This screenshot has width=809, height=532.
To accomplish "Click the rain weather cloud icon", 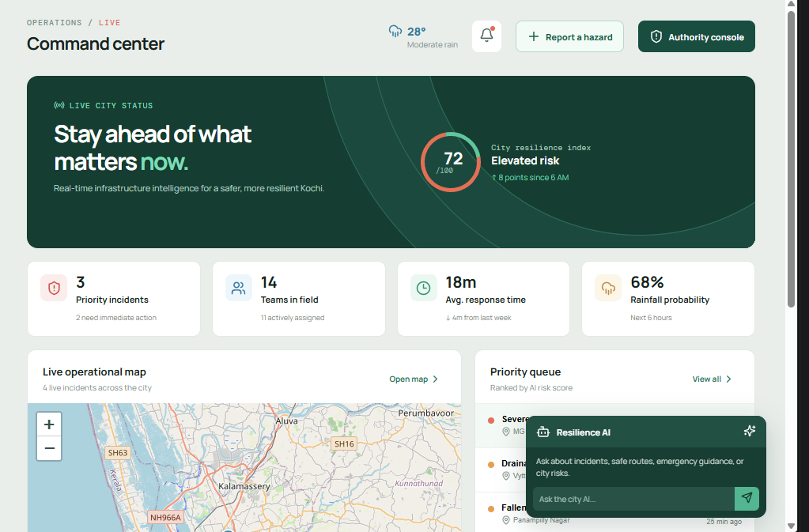I will coord(395,32).
